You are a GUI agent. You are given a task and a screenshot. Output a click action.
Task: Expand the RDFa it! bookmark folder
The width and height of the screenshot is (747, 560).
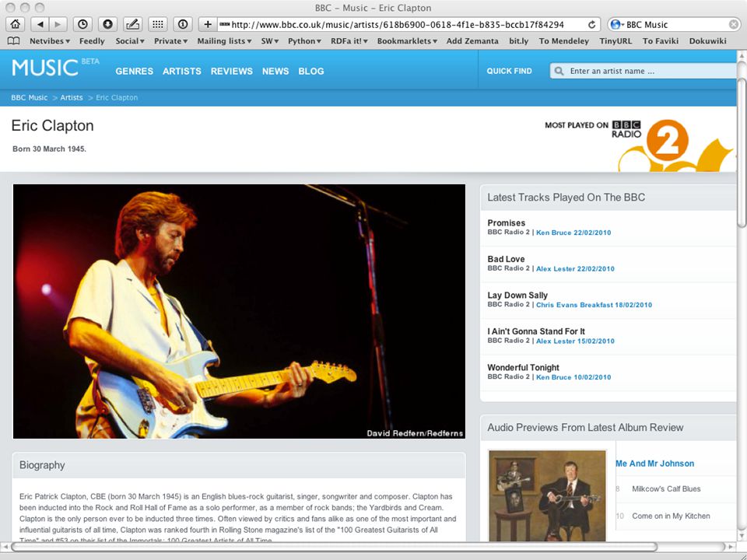tap(349, 41)
